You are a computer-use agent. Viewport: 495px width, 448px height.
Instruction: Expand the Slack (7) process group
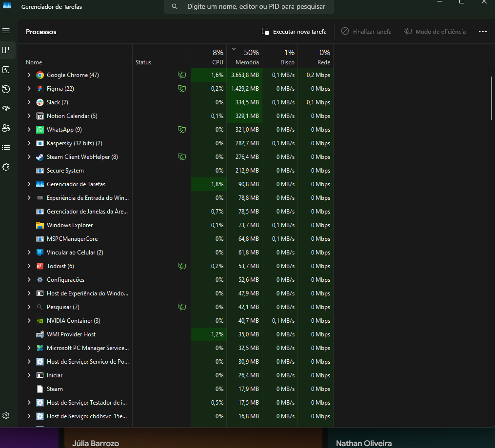(29, 102)
